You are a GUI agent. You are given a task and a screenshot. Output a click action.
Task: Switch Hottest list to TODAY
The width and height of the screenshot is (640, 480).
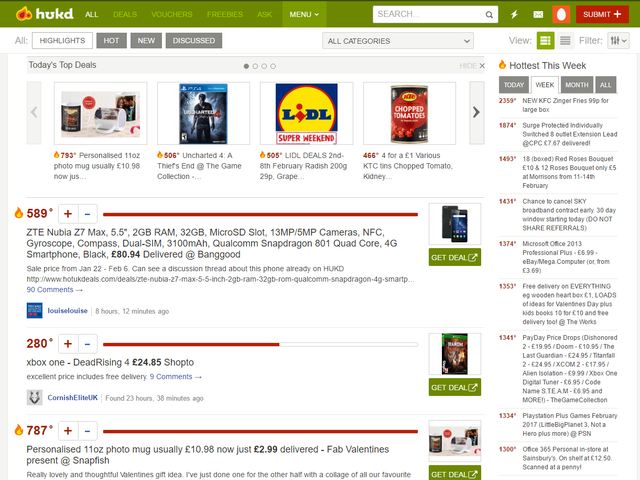pyautogui.click(x=514, y=85)
